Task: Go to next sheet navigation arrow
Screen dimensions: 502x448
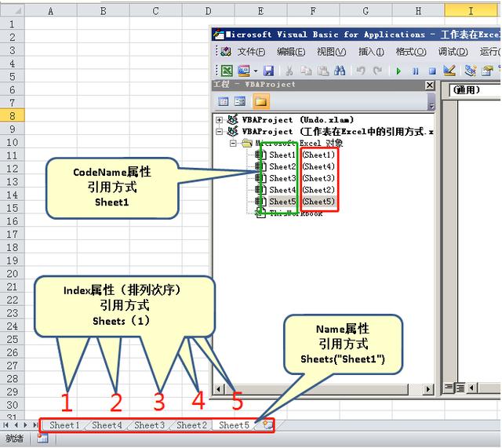Action: click(25, 425)
